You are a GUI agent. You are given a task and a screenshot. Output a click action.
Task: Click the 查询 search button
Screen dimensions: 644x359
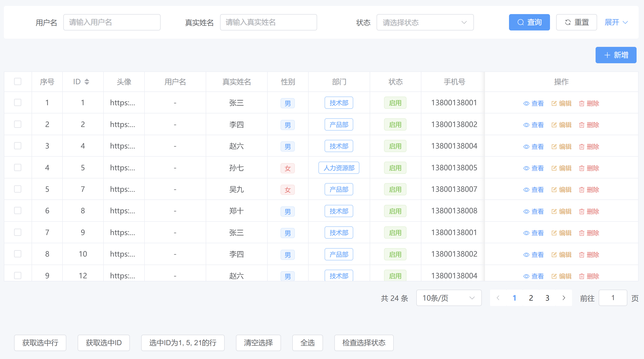529,23
